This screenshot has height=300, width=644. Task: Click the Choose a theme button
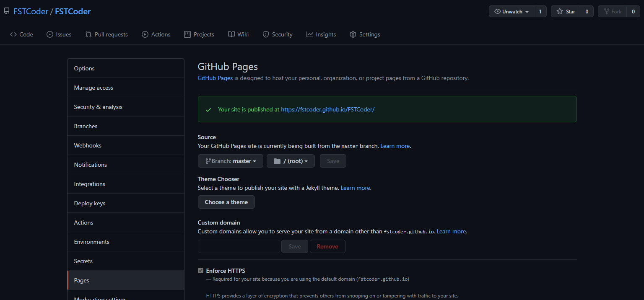(x=226, y=202)
